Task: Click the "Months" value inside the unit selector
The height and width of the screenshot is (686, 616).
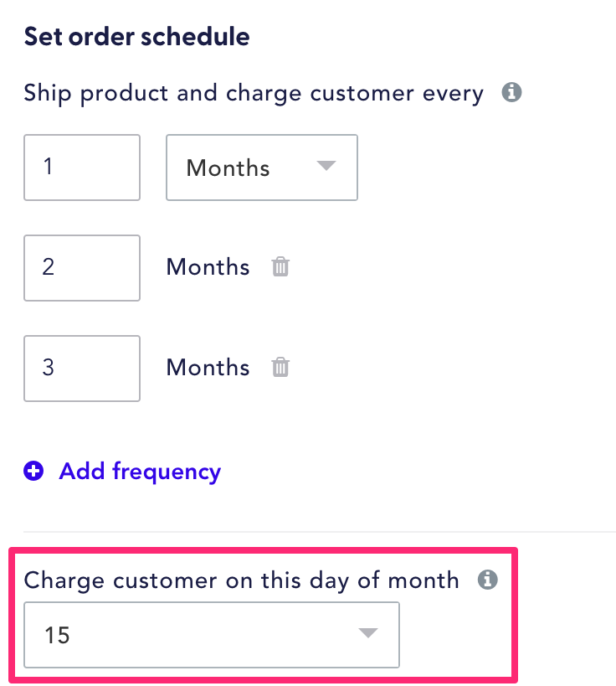Action: 227,168
